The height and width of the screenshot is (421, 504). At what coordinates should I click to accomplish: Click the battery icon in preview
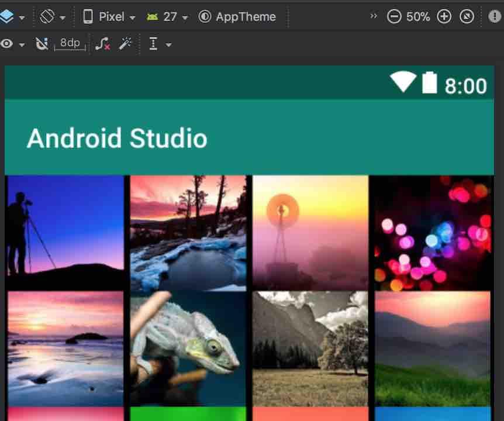click(x=429, y=82)
